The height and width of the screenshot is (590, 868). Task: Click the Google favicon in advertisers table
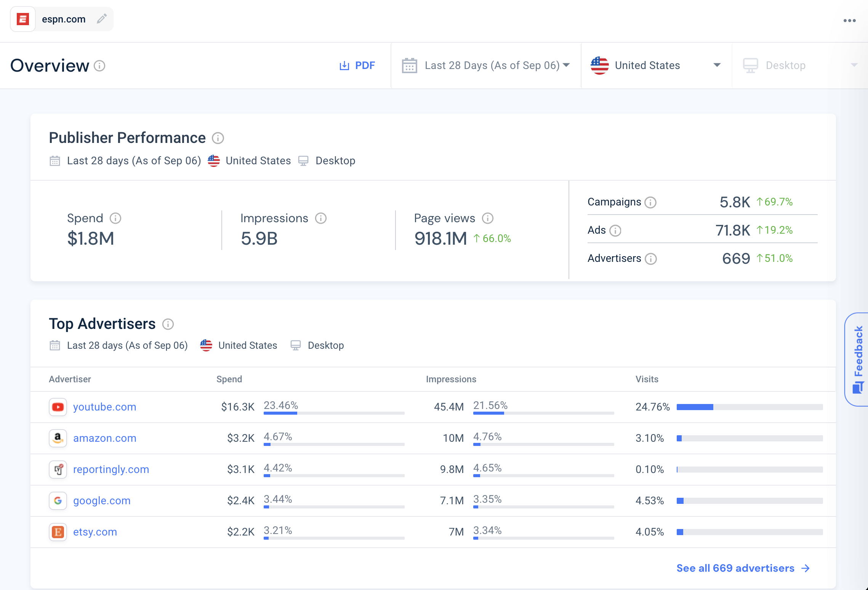[58, 501]
